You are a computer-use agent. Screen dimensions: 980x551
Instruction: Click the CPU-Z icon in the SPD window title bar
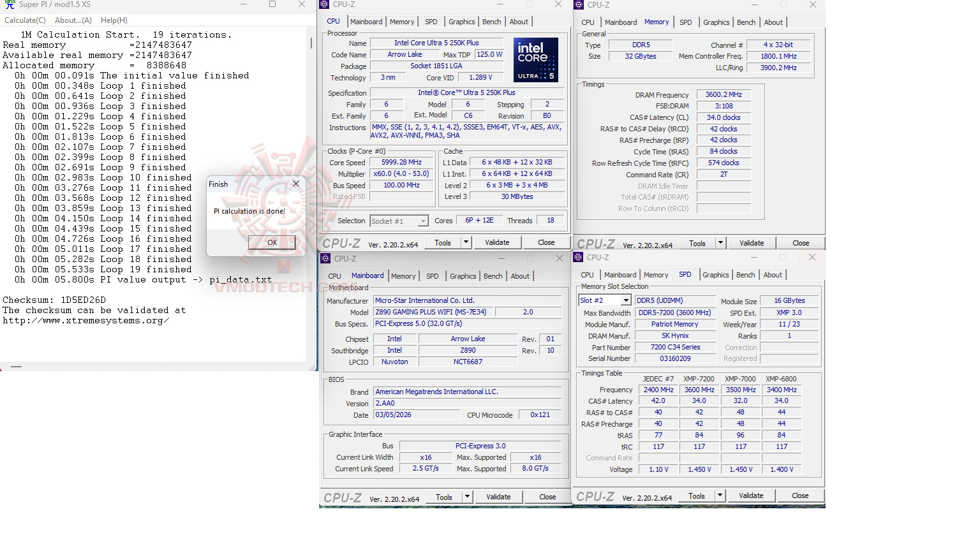point(579,257)
